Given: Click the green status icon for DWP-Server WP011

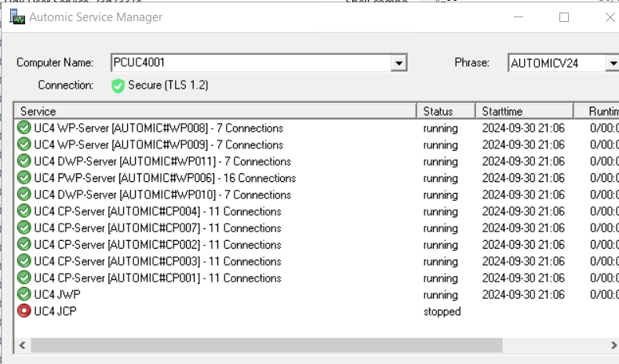Looking at the screenshot, I should click(x=24, y=161).
